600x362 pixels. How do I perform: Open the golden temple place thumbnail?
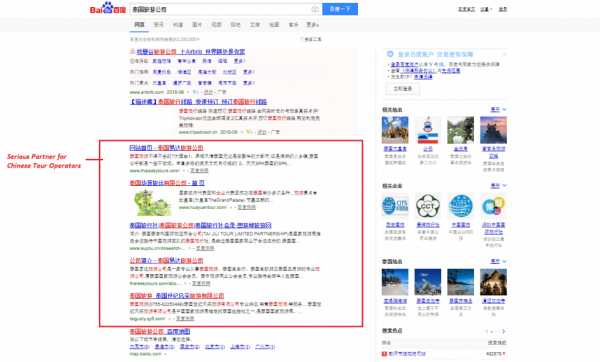click(x=395, y=130)
